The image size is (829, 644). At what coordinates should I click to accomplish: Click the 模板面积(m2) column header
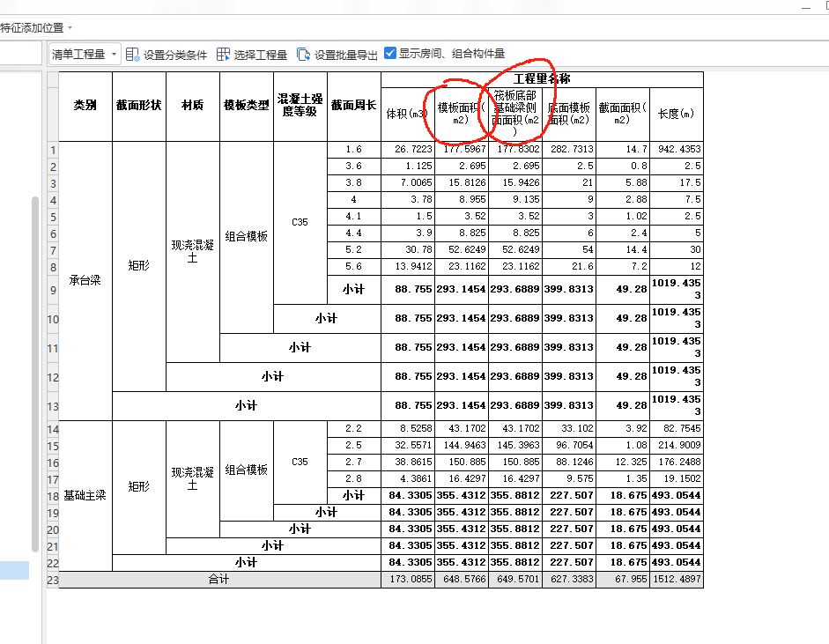461,115
